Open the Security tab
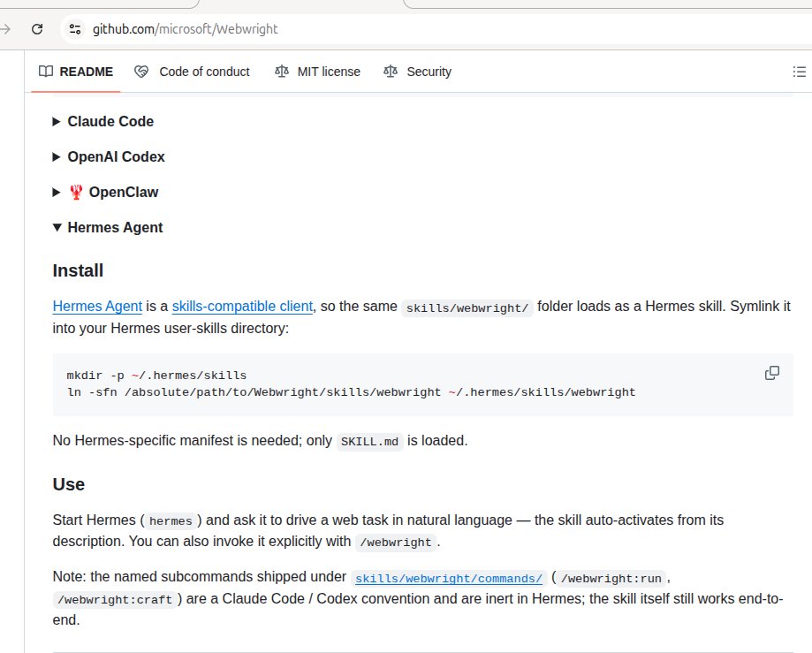This screenshot has height=653, width=812. point(417,72)
